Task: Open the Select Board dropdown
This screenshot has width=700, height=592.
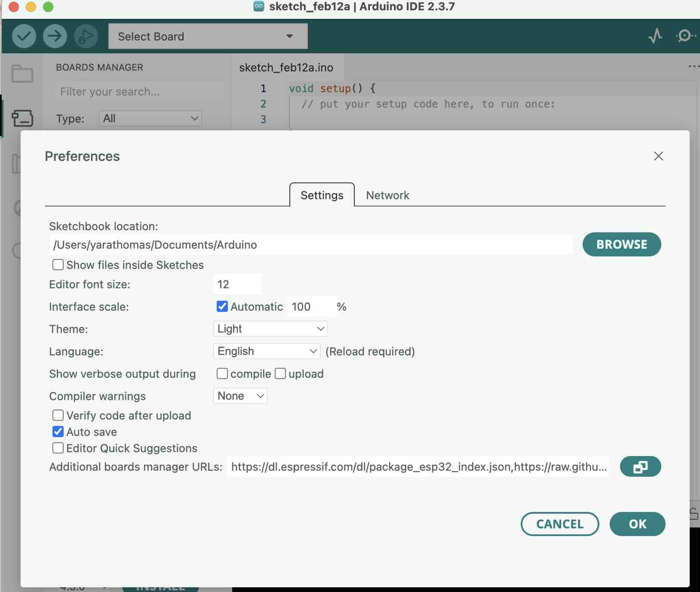Action: 208,36
